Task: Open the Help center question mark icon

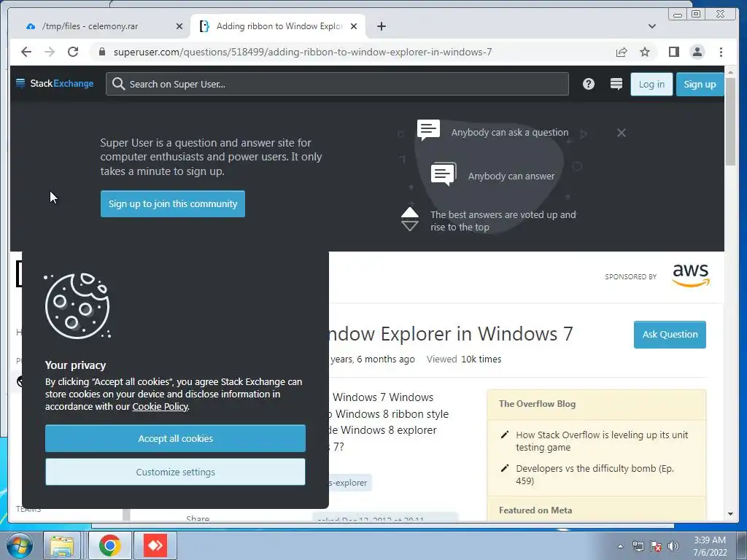Action: (x=589, y=84)
